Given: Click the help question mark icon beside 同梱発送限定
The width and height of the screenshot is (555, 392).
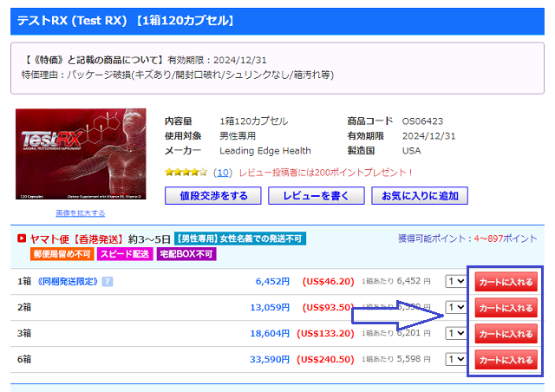Looking at the screenshot, I should pyautogui.click(x=108, y=282).
